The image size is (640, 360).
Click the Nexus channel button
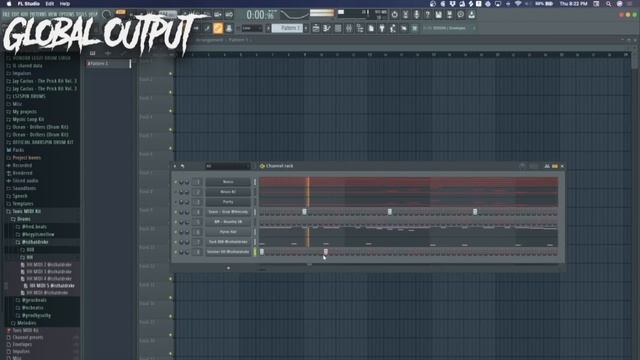coord(228,182)
